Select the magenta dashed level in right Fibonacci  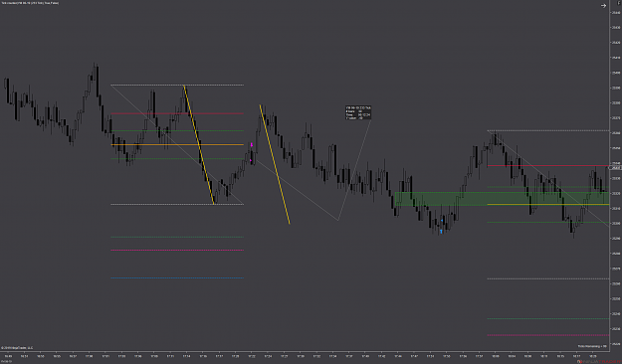coord(548,335)
